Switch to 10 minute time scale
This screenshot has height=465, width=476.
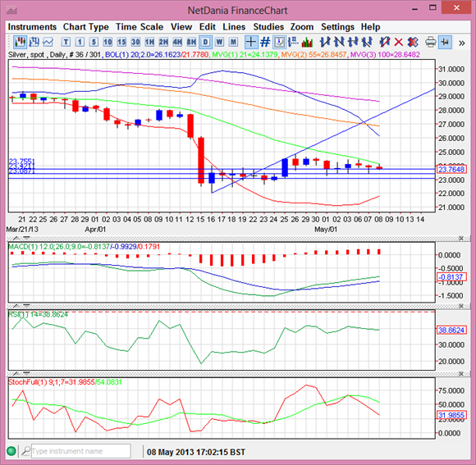pyautogui.click(x=108, y=42)
